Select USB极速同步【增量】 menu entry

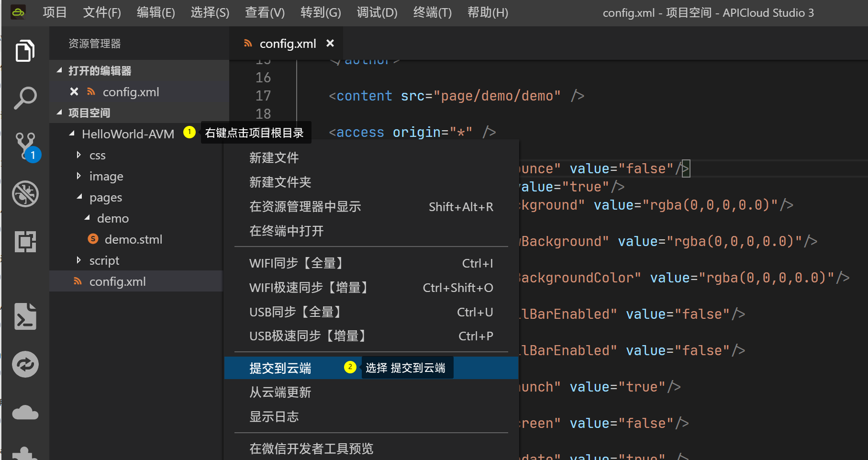click(371, 336)
